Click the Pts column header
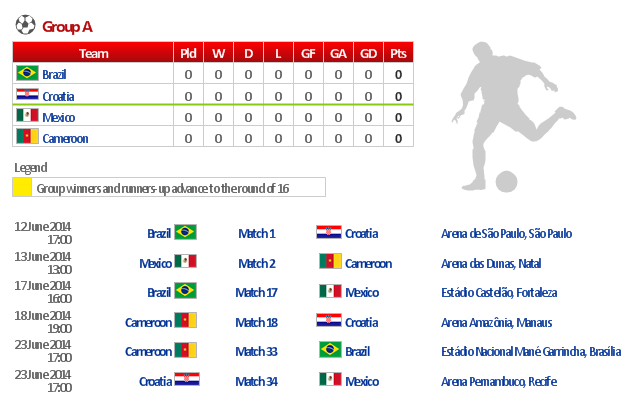 398,53
